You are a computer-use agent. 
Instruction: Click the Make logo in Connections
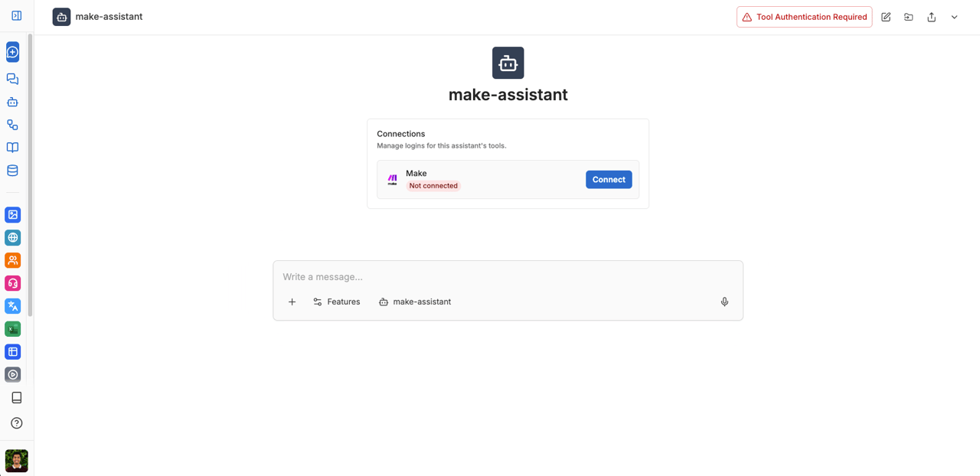(x=392, y=180)
